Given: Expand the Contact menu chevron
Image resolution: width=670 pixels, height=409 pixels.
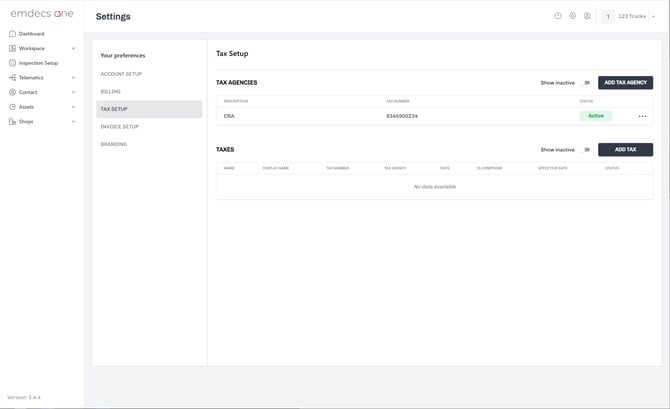Looking at the screenshot, I should pyautogui.click(x=73, y=92).
